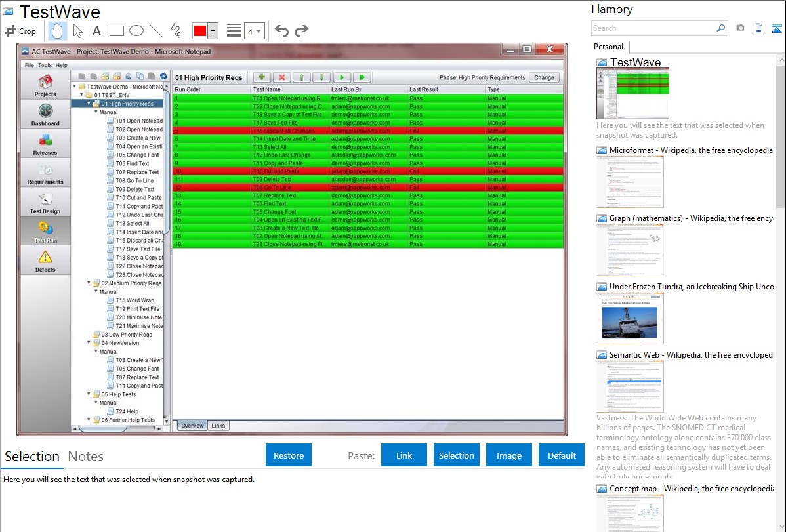Select the straight line tool
The image size is (786, 532).
pyautogui.click(x=156, y=31)
